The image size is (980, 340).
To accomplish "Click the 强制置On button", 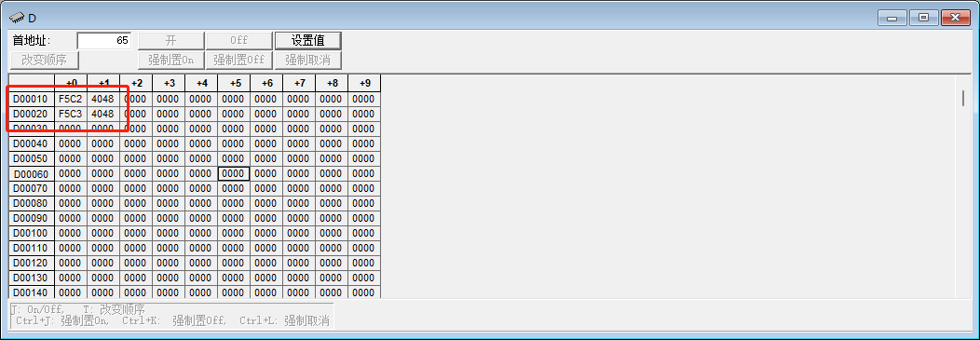I will (170, 61).
